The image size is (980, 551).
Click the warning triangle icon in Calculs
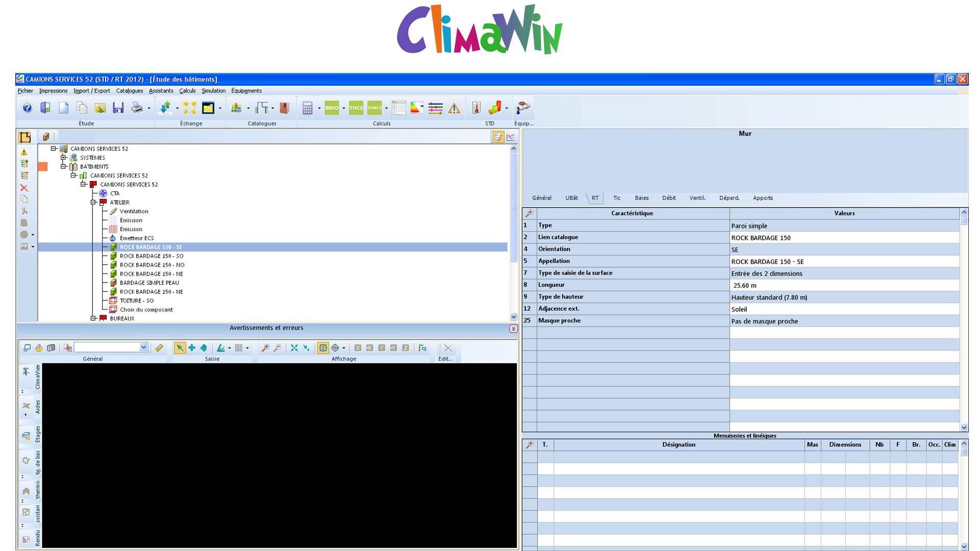[454, 108]
